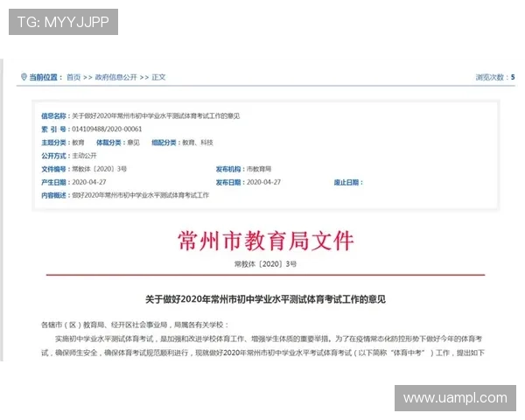Click the 浏览次数 view counter text
525x420 pixels.
[x=495, y=77]
